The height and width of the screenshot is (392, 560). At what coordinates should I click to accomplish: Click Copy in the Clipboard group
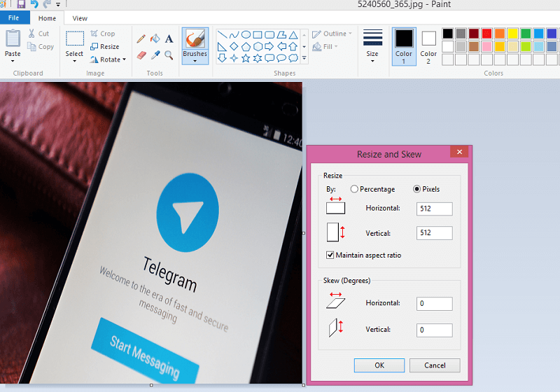[x=41, y=47]
